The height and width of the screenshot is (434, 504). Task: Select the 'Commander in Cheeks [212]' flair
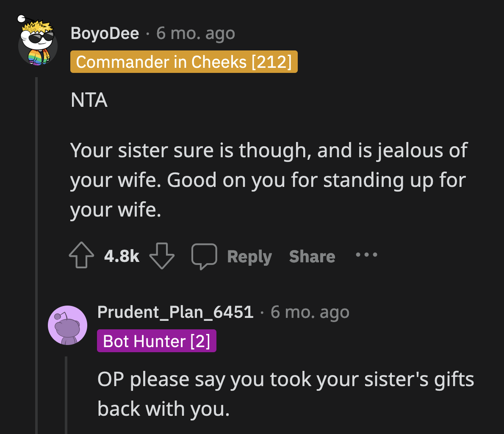pos(184,61)
